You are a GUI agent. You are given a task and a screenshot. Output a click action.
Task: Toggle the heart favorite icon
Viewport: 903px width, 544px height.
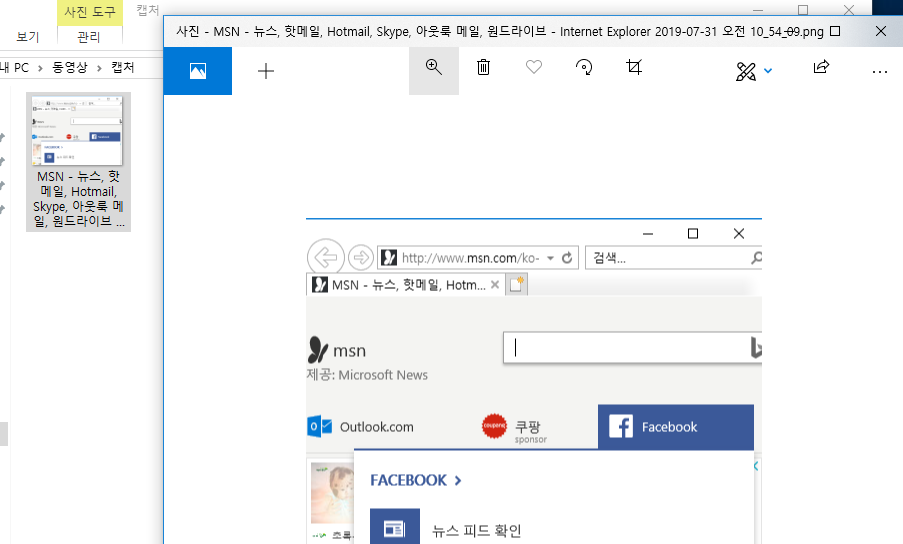coord(534,69)
